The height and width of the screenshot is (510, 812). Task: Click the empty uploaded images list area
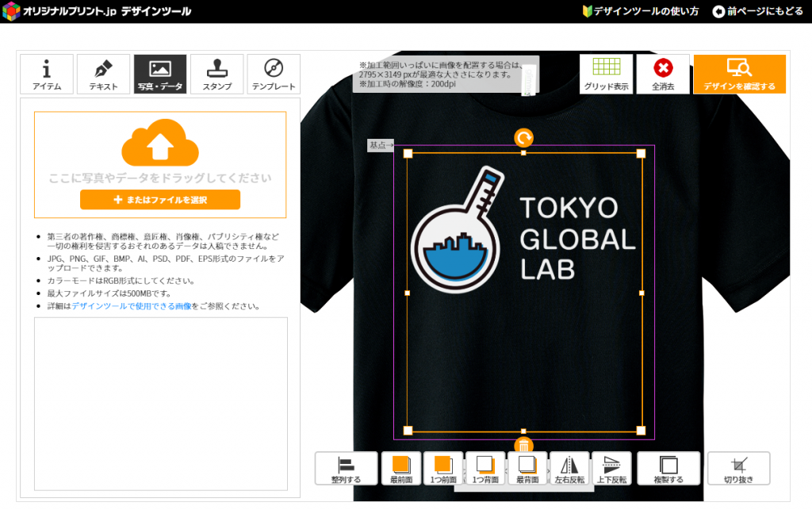click(x=160, y=404)
